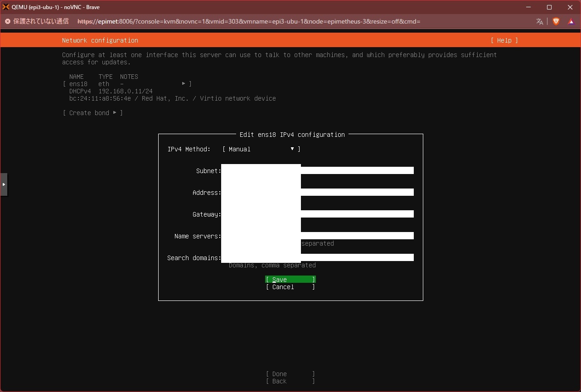Click the Brave Rewards triangle icon
Screen dimensions: 581x392
(571, 21)
